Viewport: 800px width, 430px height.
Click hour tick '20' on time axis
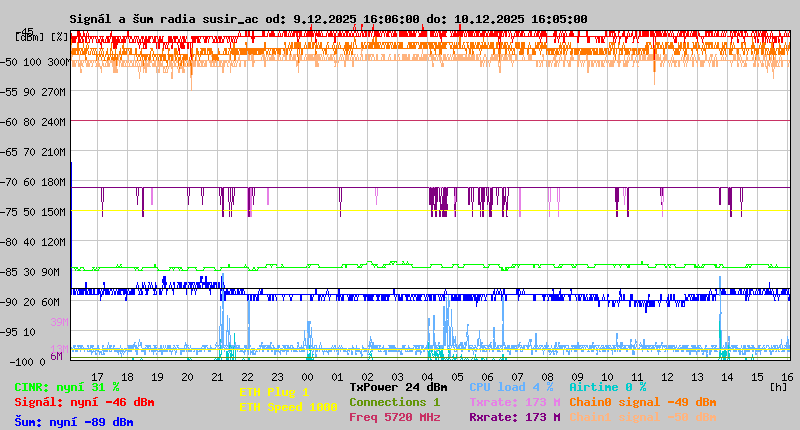(187, 377)
